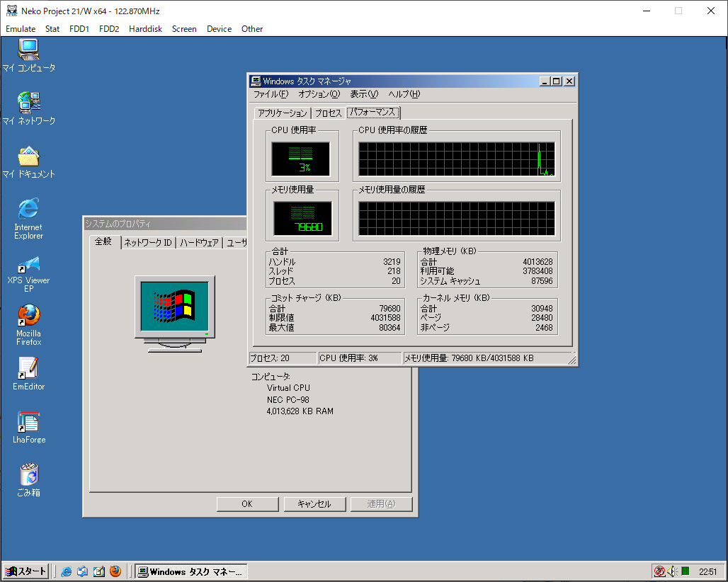Select the パフォーマンス tab

pos(372,112)
